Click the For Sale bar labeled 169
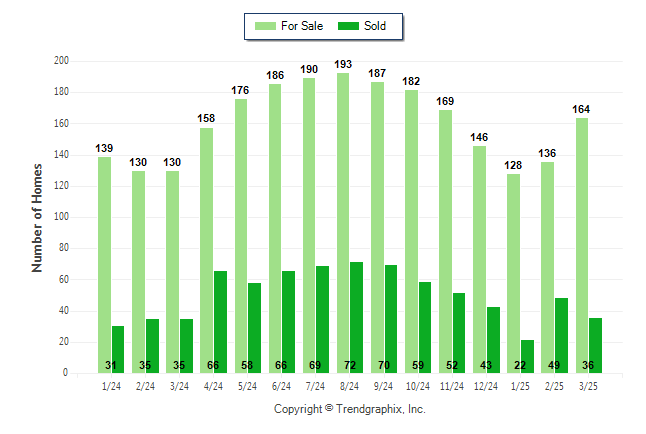This screenshot has width=646, height=434. (x=445, y=242)
